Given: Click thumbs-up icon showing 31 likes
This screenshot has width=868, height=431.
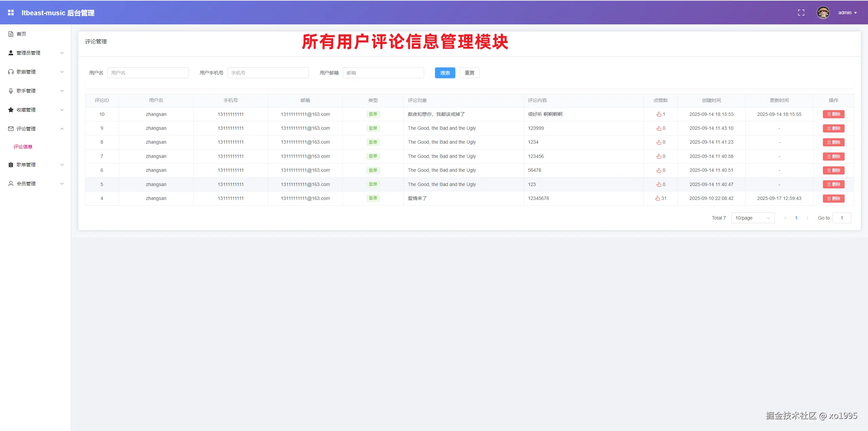Looking at the screenshot, I should (657, 198).
